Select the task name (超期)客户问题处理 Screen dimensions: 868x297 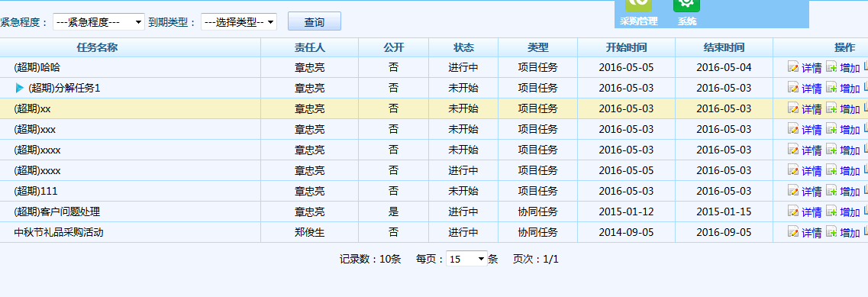(57, 211)
